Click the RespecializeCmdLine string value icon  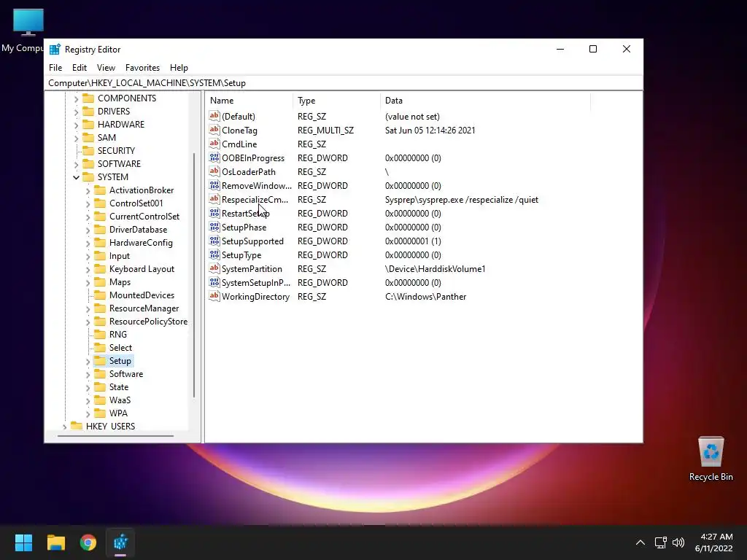tap(214, 199)
